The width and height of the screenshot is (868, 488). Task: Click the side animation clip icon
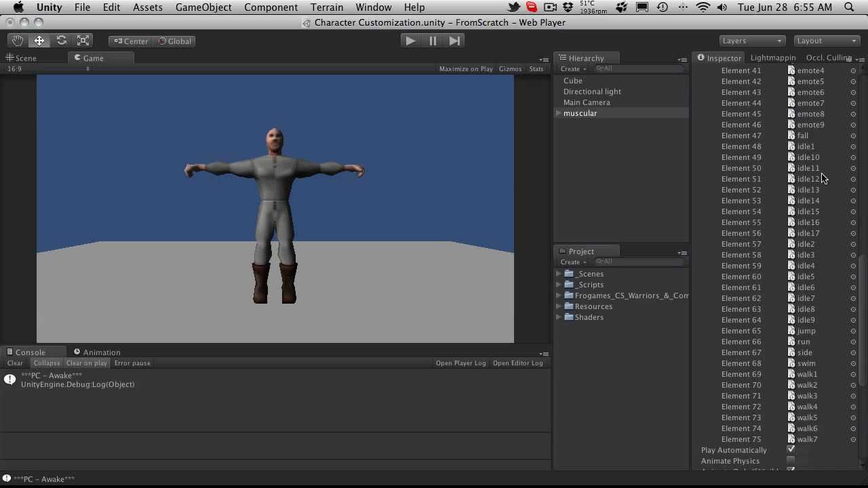[791, 352]
